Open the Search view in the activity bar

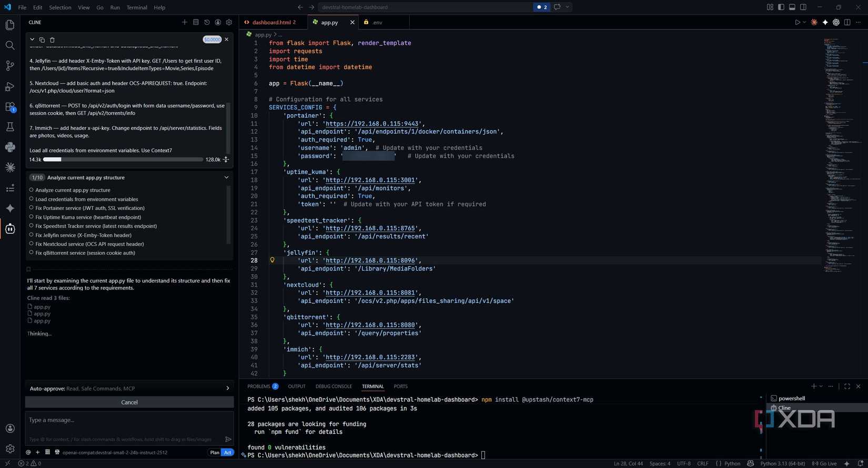click(x=10, y=45)
